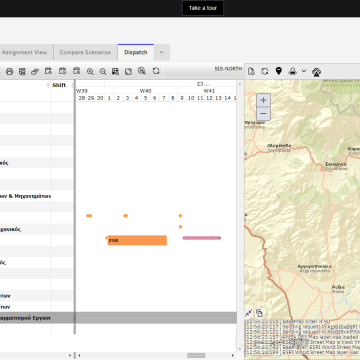360x360 pixels.
Task: Click the Shift column header
Action: [x=59, y=85]
